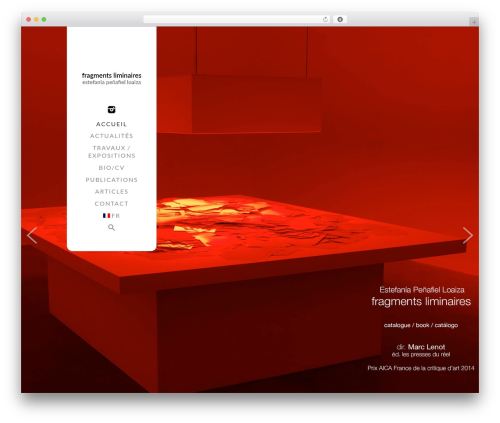Click the search magnifier icon
The width and height of the screenshot is (500, 423).
click(111, 227)
